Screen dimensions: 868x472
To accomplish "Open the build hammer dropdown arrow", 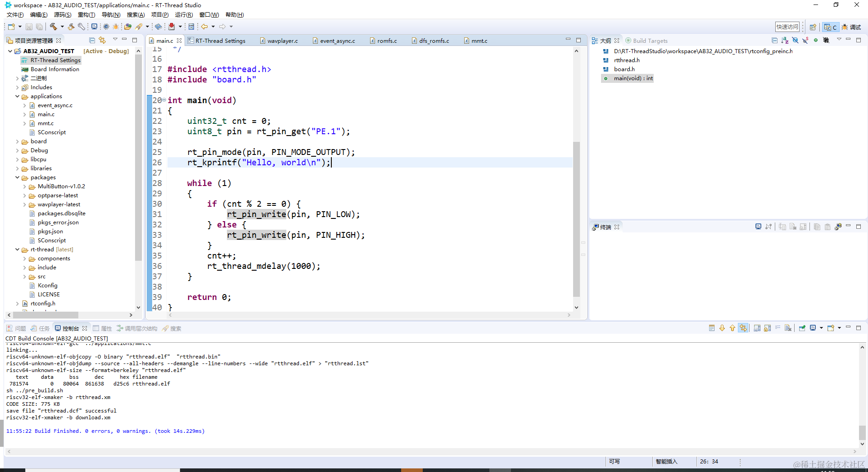I will pos(62,27).
